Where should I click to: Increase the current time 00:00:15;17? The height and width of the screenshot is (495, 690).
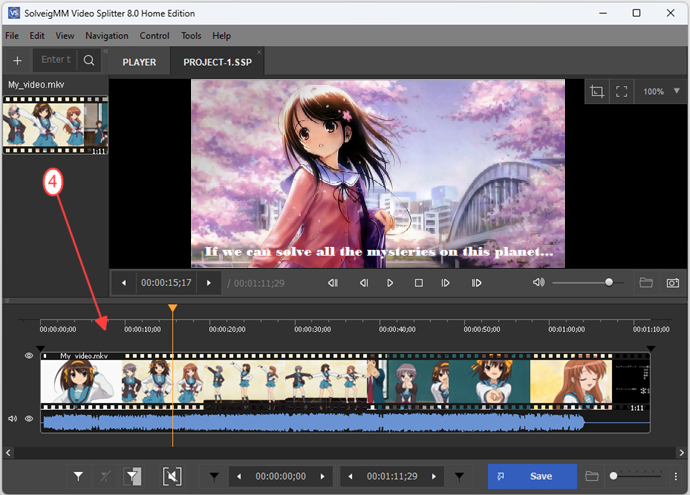(209, 283)
